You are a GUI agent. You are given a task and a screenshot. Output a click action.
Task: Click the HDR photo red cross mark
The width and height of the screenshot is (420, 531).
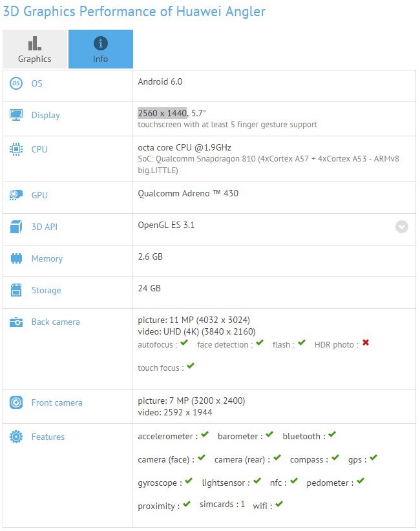366,343
